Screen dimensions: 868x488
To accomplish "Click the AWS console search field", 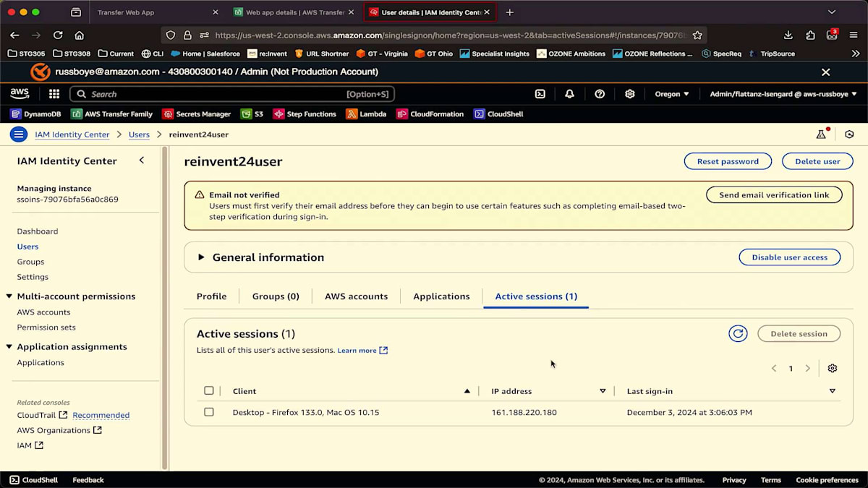I will (232, 94).
